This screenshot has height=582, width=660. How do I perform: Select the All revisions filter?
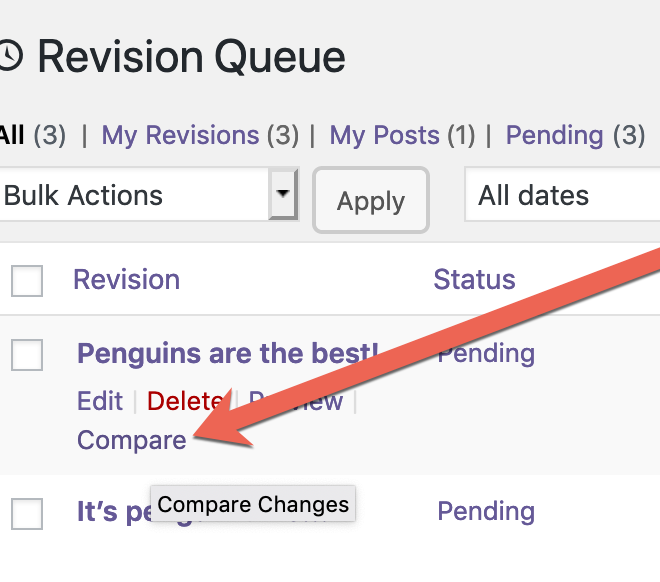(33, 136)
